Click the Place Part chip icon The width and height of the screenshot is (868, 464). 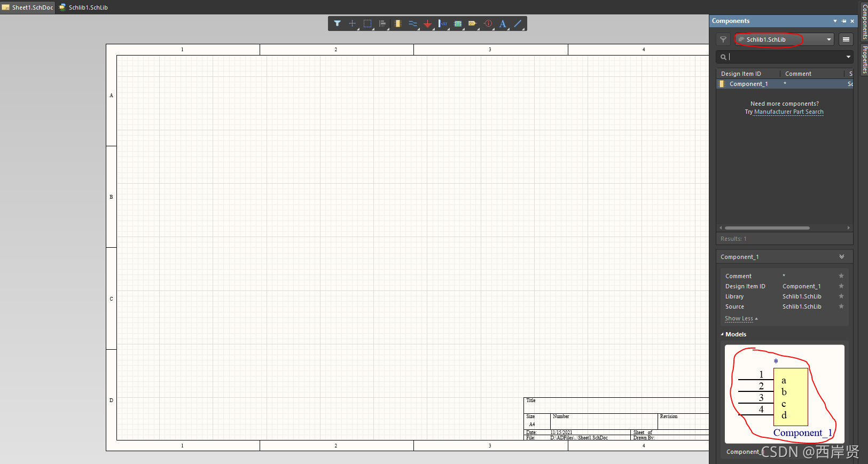point(398,23)
